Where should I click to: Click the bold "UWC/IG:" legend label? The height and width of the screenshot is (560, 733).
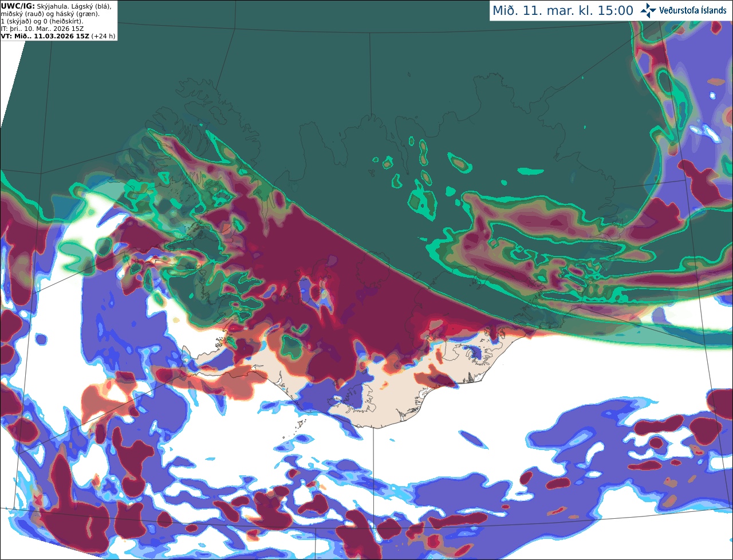pos(18,6)
